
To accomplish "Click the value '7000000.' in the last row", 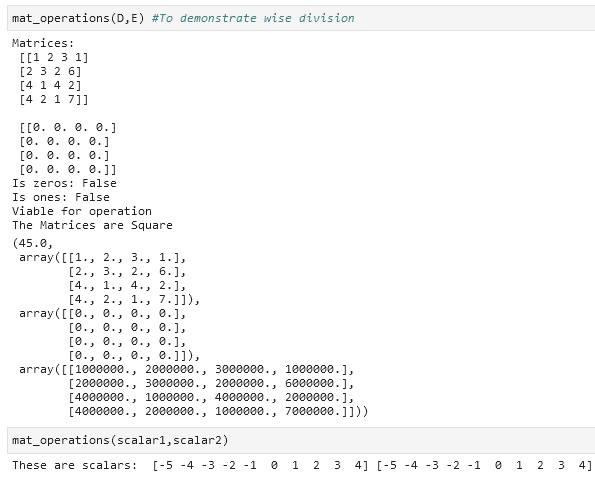I will pyautogui.click(x=315, y=412).
